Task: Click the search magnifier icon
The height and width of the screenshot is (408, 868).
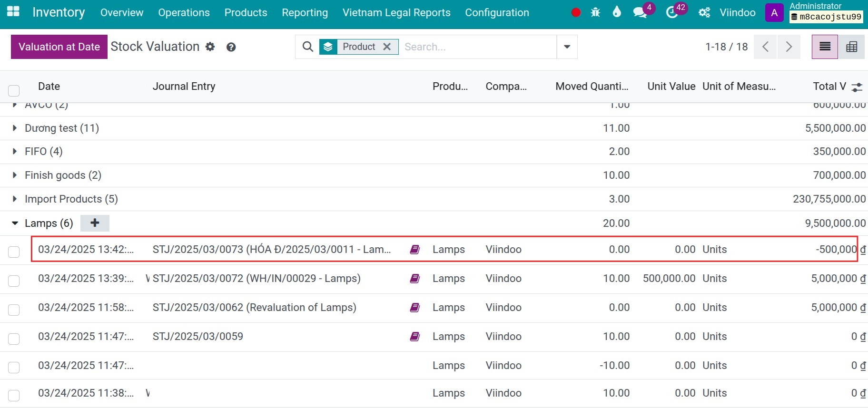Action: pyautogui.click(x=308, y=47)
